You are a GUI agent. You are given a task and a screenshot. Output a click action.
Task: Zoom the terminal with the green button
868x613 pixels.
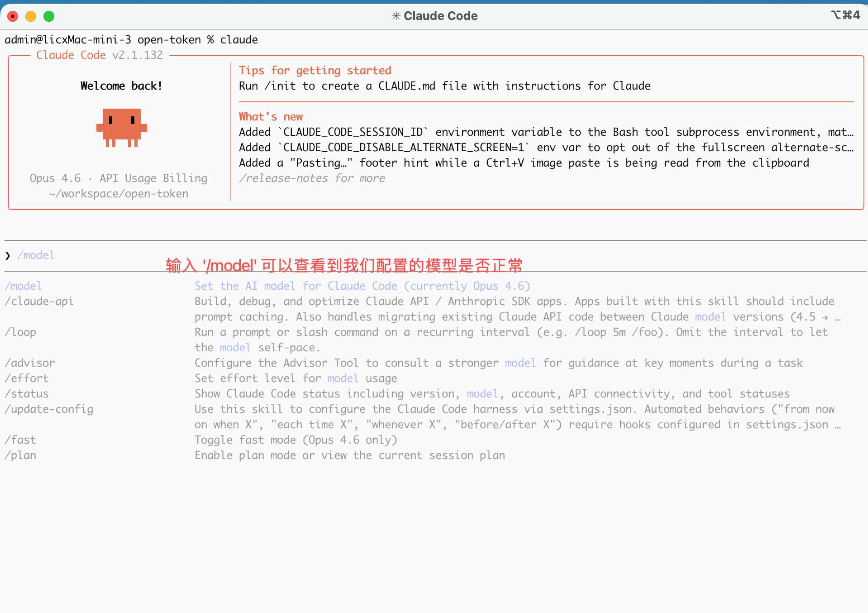point(49,16)
